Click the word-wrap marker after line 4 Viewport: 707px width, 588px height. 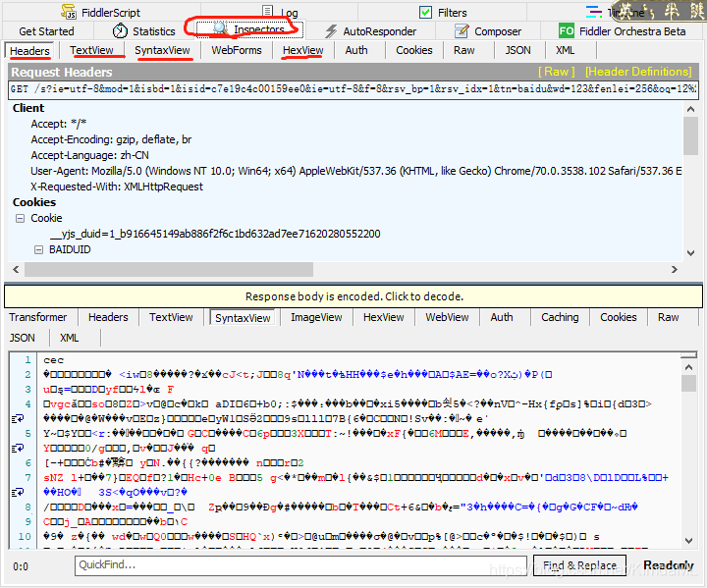[x=18, y=419]
